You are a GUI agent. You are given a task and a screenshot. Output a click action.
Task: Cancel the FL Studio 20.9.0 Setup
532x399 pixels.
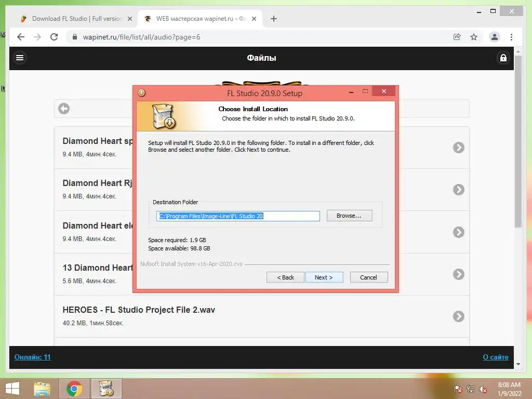[369, 277]
